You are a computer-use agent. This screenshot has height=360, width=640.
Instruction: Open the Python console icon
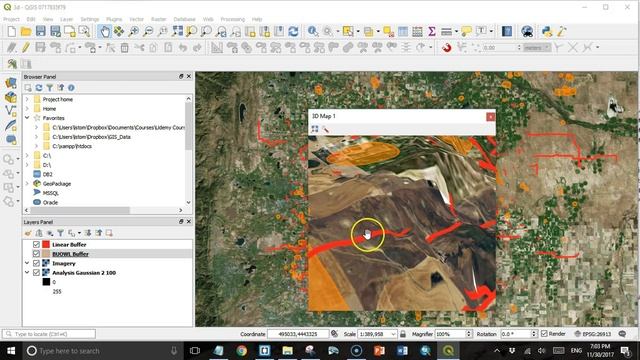coord(547,31)
